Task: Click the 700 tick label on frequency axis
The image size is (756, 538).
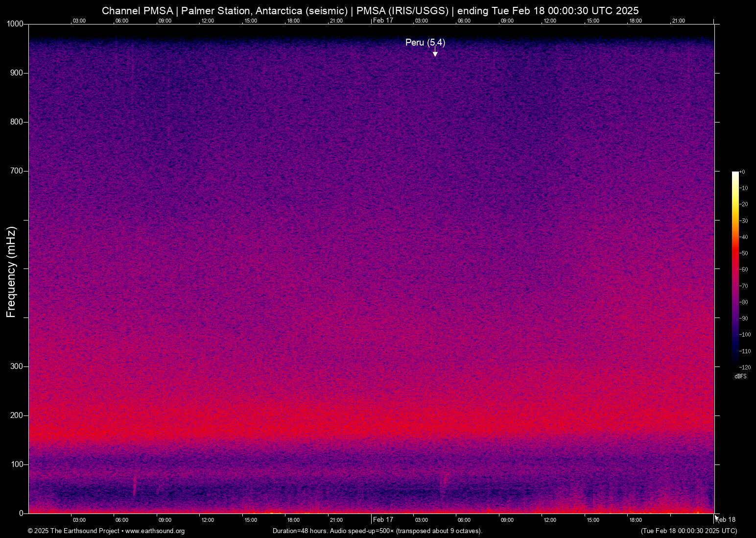Action: (17, 171)
